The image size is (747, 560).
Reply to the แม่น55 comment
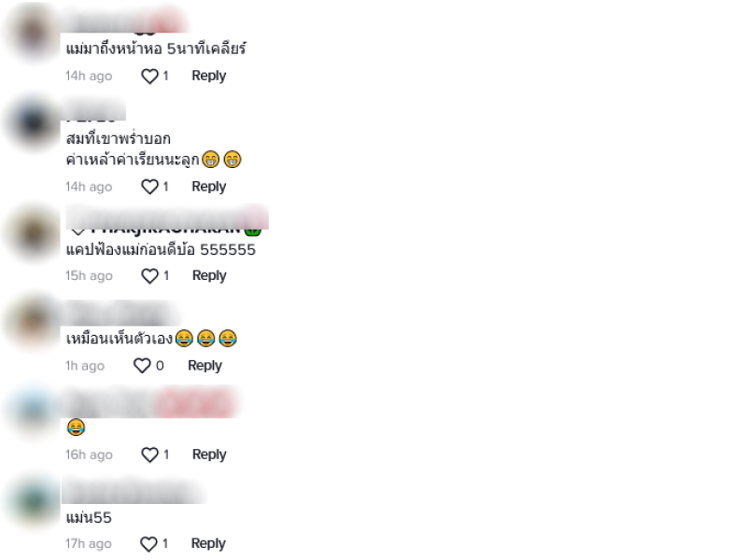208,544
